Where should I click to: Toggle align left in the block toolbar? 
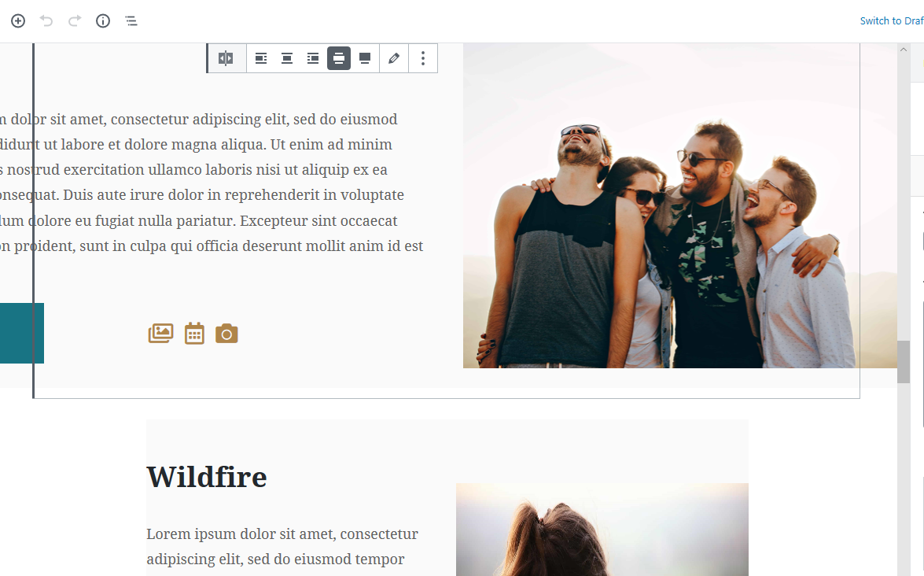coord(261,58)
